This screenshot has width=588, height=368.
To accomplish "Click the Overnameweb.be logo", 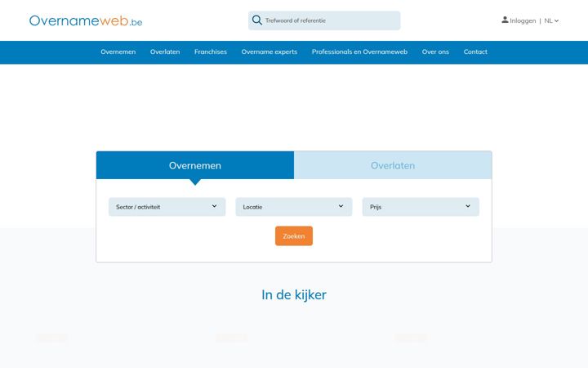I will [86, 20].
